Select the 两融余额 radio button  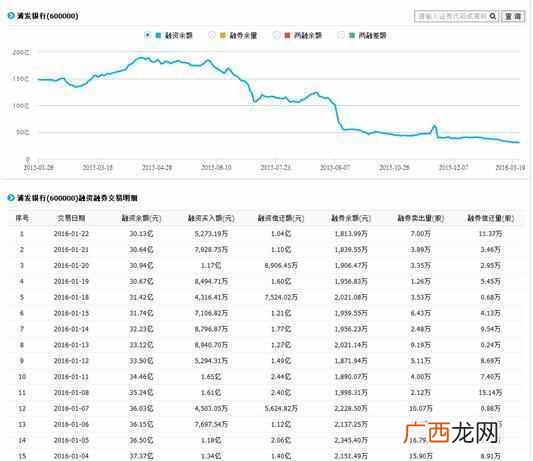click(x=277, y=35)
